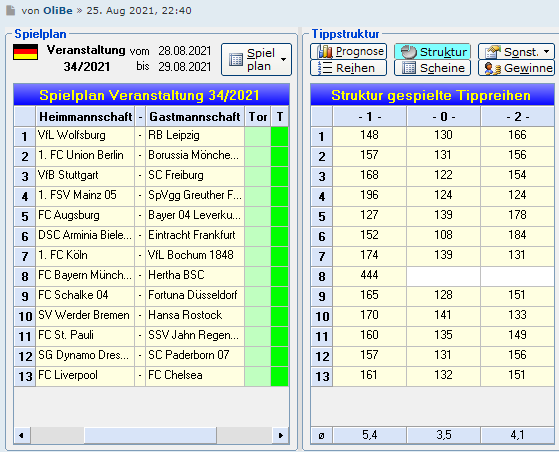
Task: Select the VfL Wolfsburg row
Action: pos(151,136)
